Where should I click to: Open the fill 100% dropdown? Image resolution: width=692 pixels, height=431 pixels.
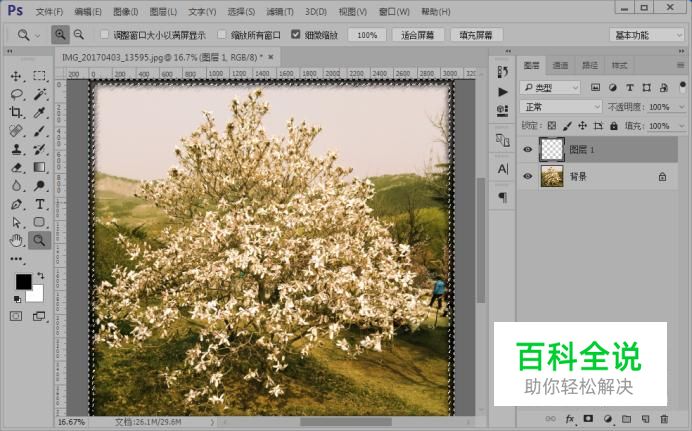(681, 126)
